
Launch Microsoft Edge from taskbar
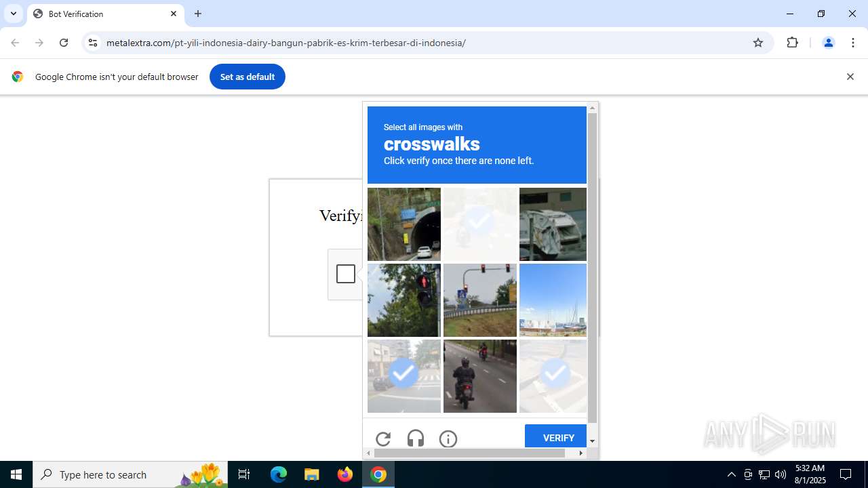pyautogui.click(x=279, y=474)
